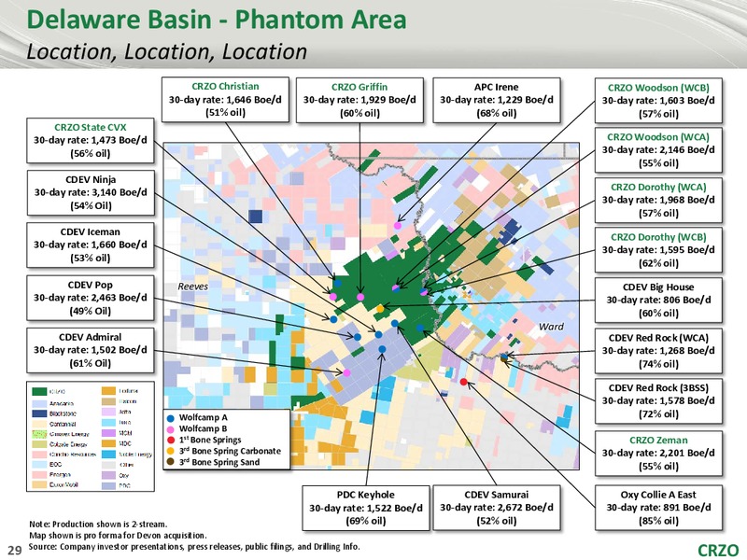Screen dimensions: 747x560
Task: Click the CDEV Admiral callout box
Action: (91, 350)
